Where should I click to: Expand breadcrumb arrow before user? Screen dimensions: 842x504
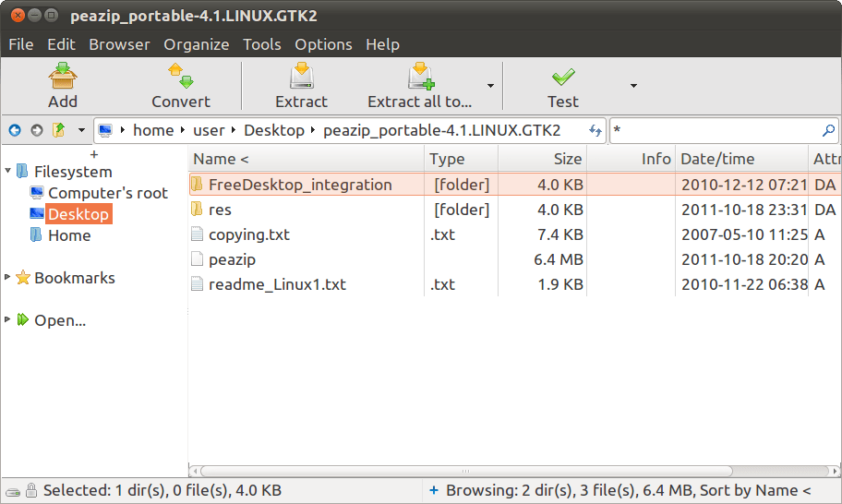(183, 130)
